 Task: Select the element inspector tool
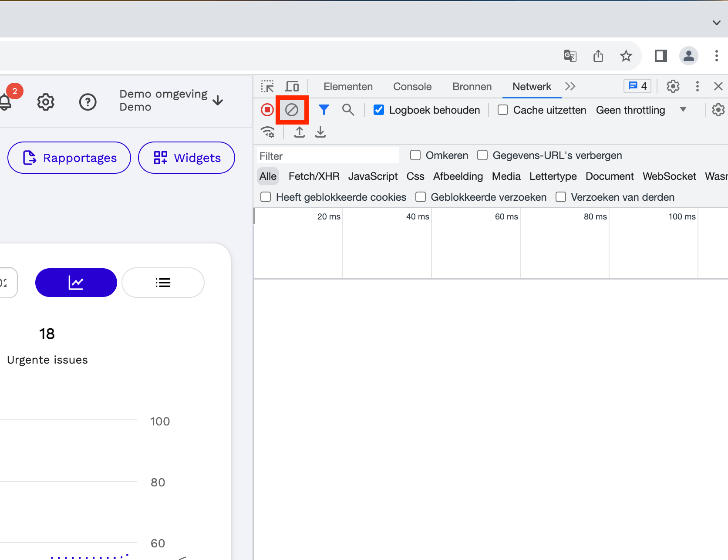coord(267,86)
